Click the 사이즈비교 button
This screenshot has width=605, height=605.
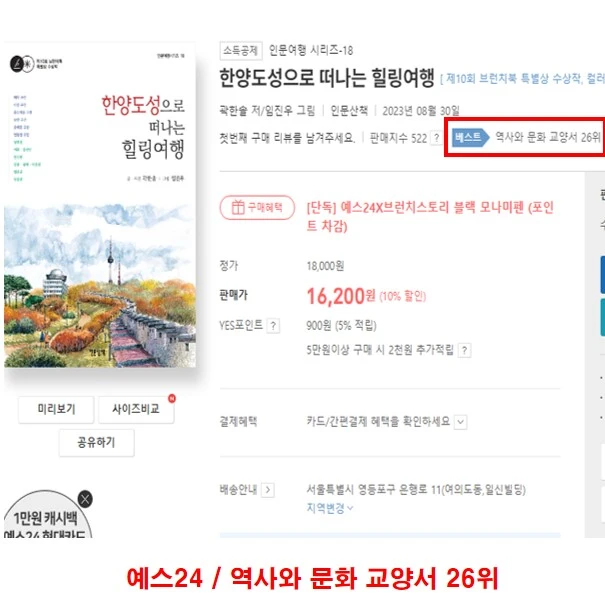pos(136,409)
